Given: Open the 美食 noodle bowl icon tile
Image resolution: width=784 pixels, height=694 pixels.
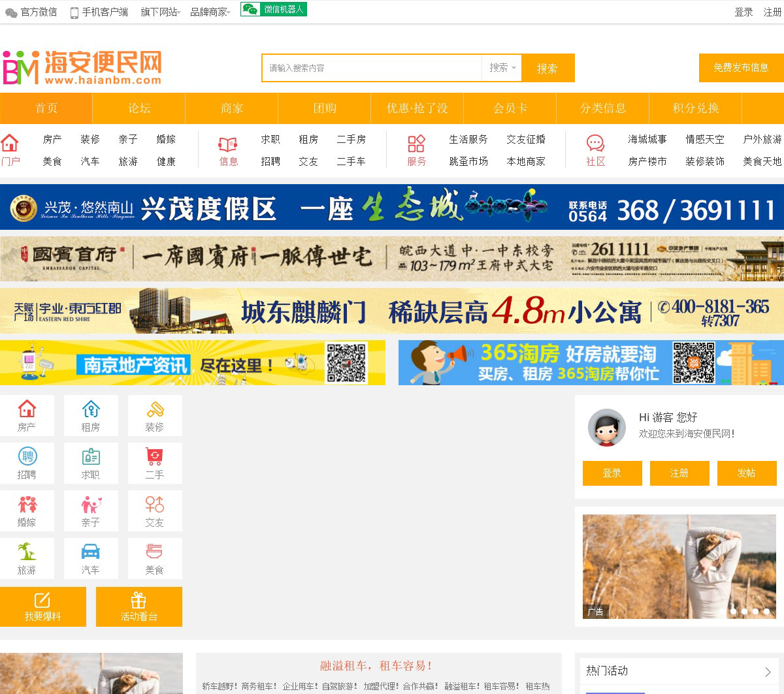Looking at the screenshot, I should coord(155,558).
